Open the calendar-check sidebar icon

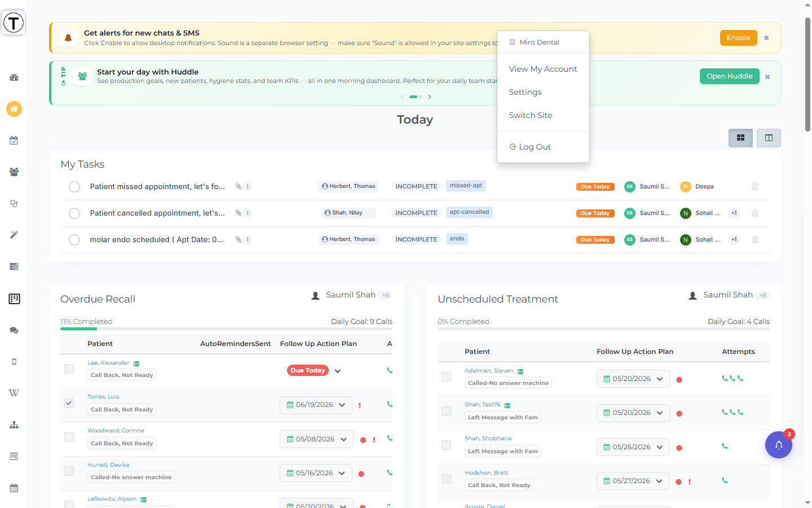pyautogui.click(x=14, y=141)
